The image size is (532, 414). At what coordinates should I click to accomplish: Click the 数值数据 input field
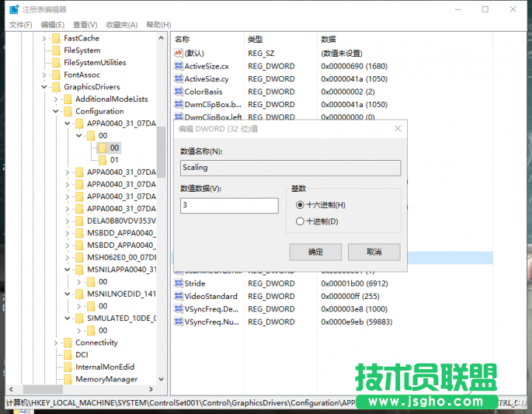click(229, 205)
